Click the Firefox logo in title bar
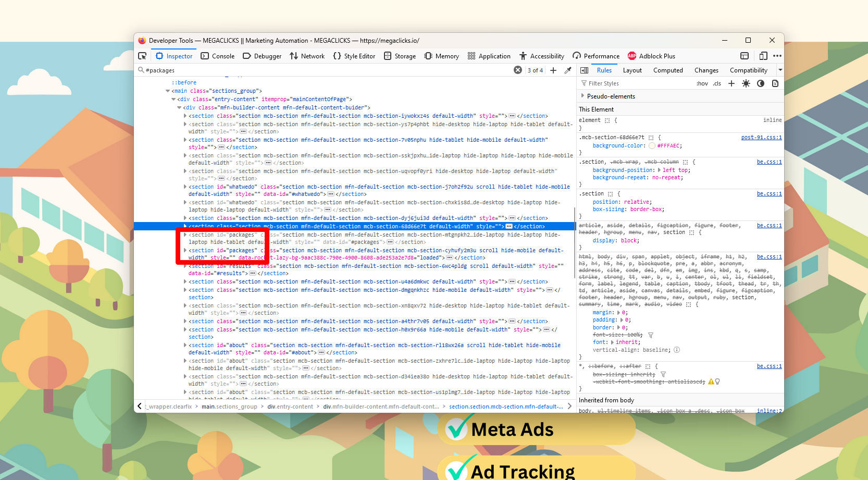 [x=142, y=40]
